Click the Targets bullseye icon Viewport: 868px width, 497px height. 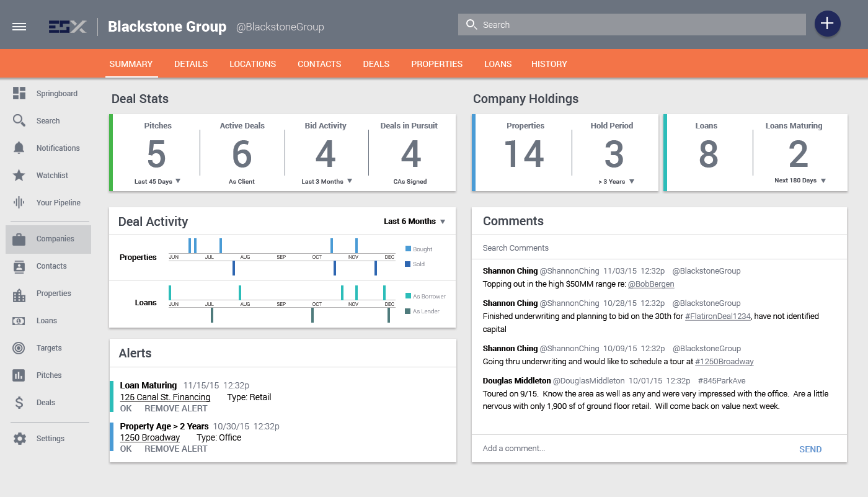click(19, 348)
